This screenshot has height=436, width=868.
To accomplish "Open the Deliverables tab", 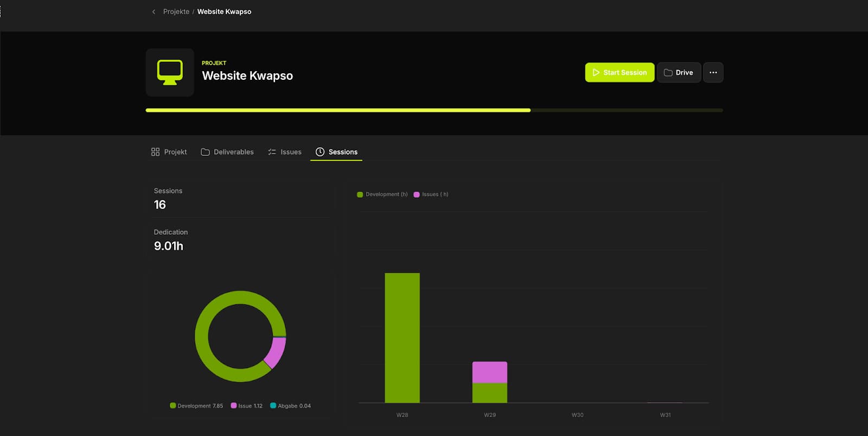I will click(x=227, y=152).
